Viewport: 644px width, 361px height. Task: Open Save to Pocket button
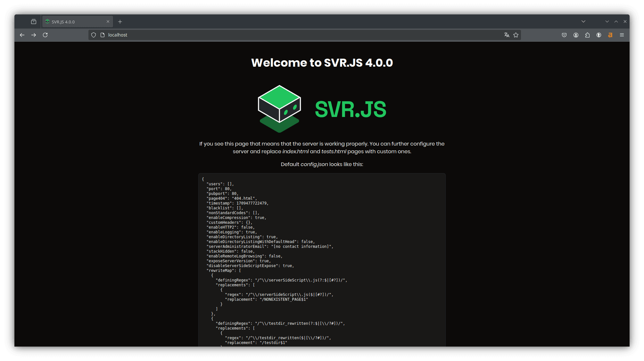pyautogui.click(x=564, y=35)
